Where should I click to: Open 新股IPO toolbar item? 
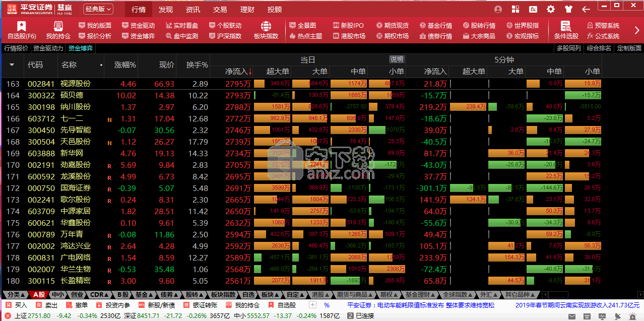(348, 25)
